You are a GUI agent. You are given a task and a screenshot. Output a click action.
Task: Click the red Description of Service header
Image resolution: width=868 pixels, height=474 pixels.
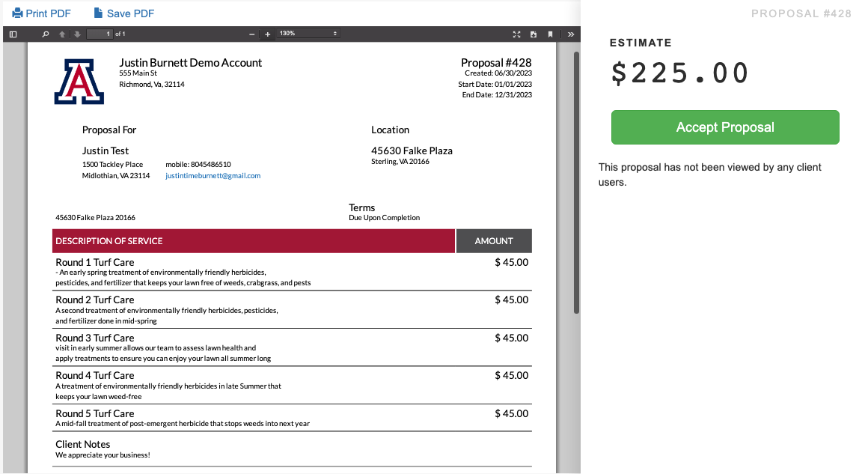pos(254,241)
